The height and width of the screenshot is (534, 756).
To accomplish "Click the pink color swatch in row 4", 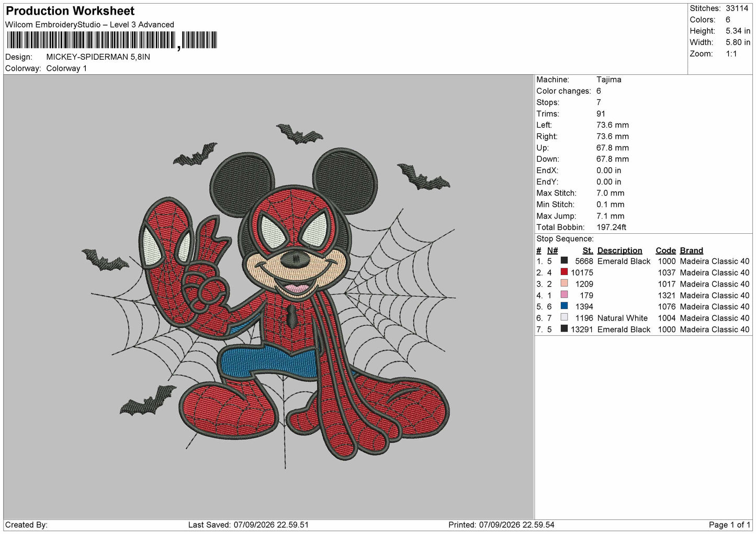I will 564,294.
